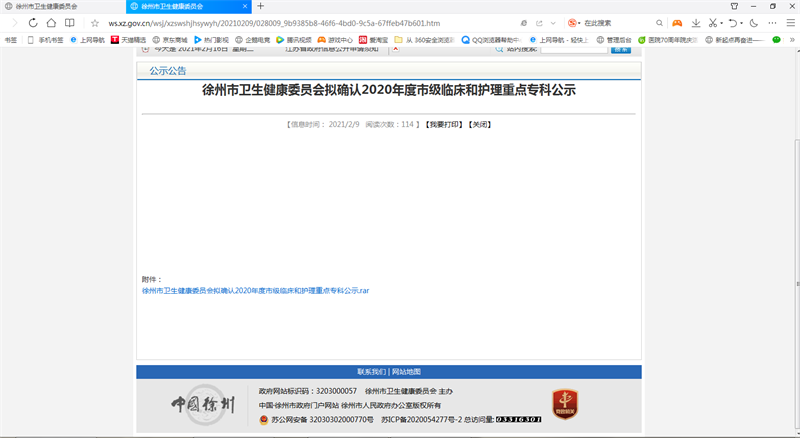800x438 pixels.
Task: Open the downloads arrow icon
Action: coord(695,22)
